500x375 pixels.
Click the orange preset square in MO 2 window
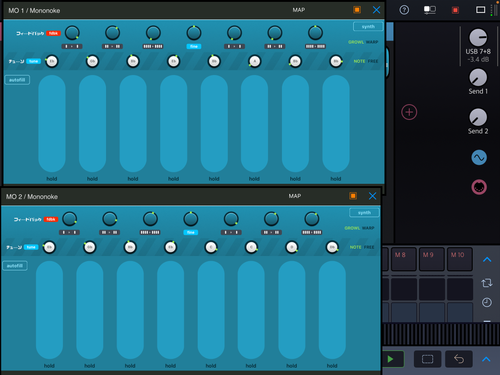click(x=353, y=196)
